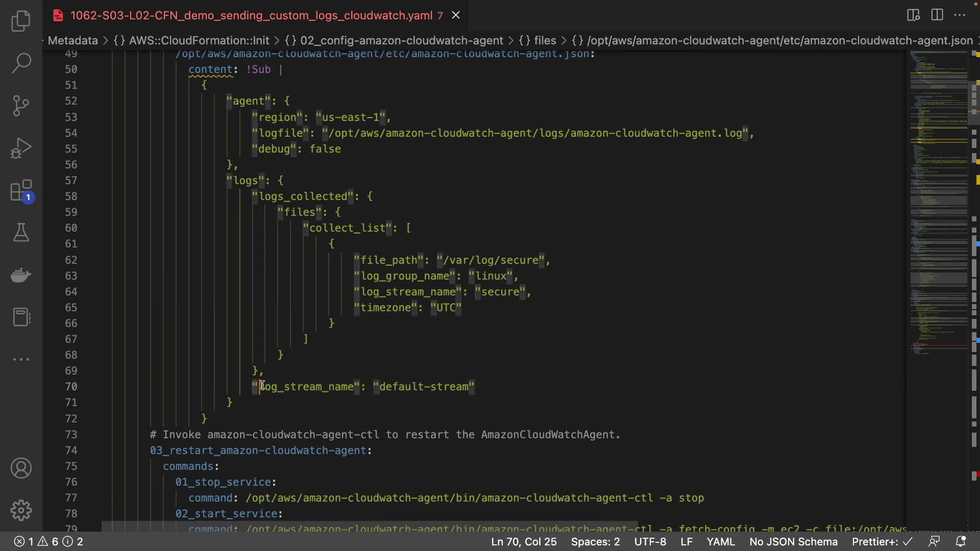Open the Spaces: 2 indentation selector
The width and height of the screenshot is (980, 551).
(595, 541)
